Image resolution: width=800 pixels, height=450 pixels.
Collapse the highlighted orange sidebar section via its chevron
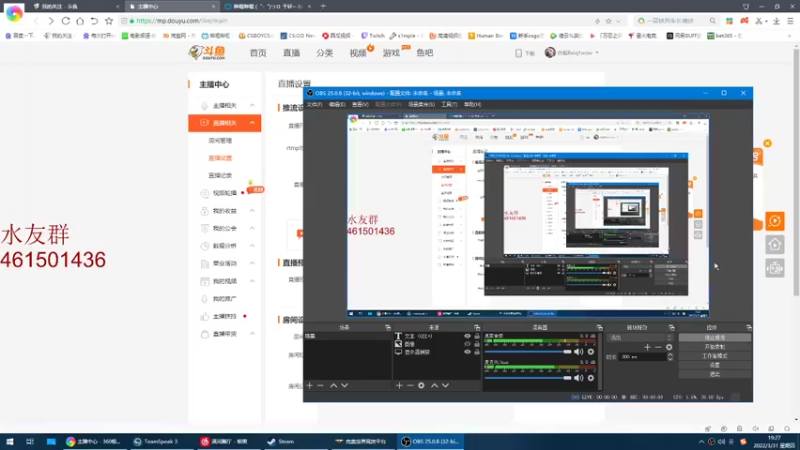pos(252,123)
